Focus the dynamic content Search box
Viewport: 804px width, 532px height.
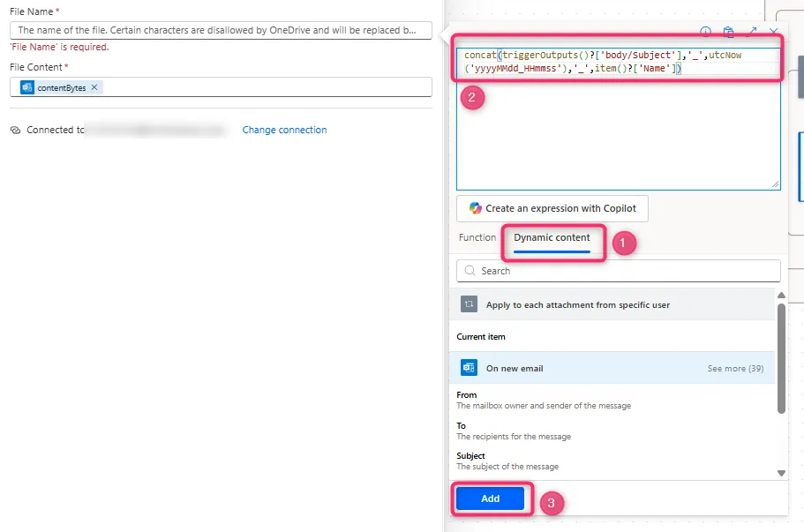[618, 271]
